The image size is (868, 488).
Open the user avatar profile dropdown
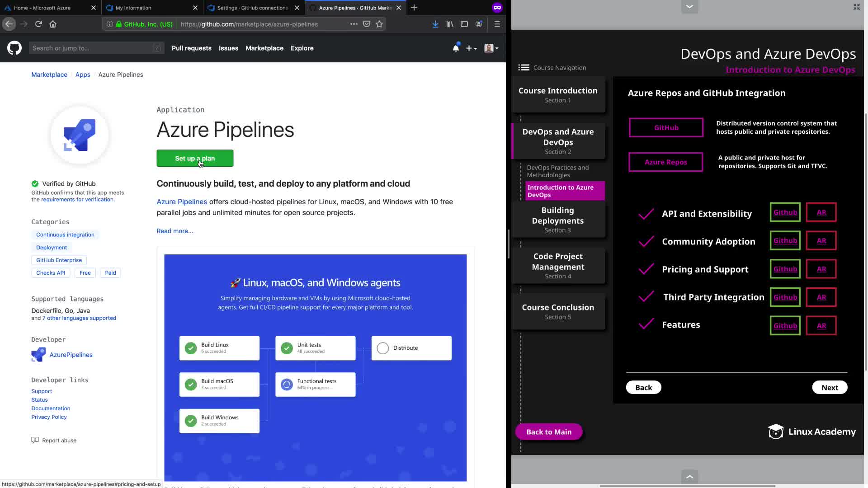click(x=491, y=48)
